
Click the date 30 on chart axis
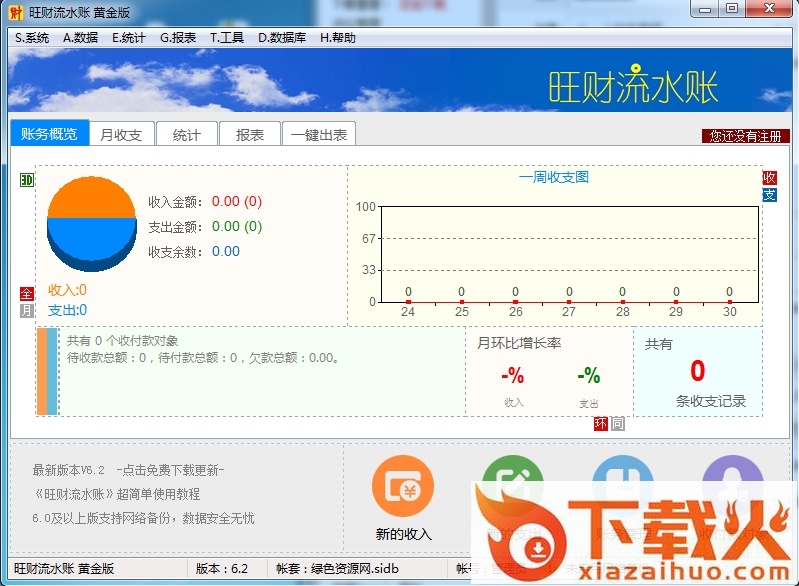pos(730,312)
